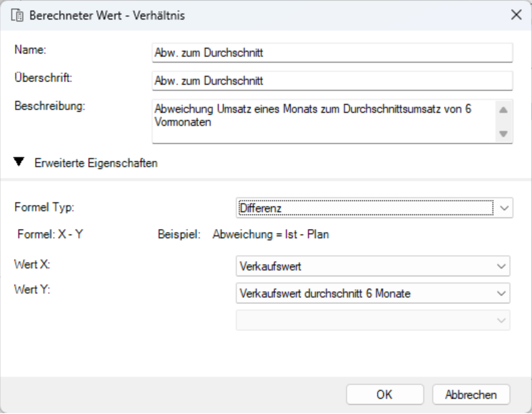Cancel via the Abbrechen button

[471, 395]
